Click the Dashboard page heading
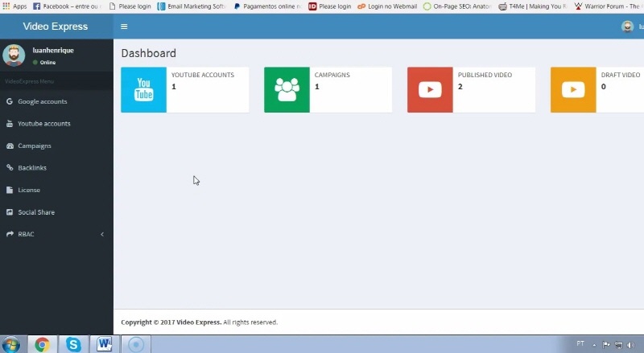 tap(149, 53)
